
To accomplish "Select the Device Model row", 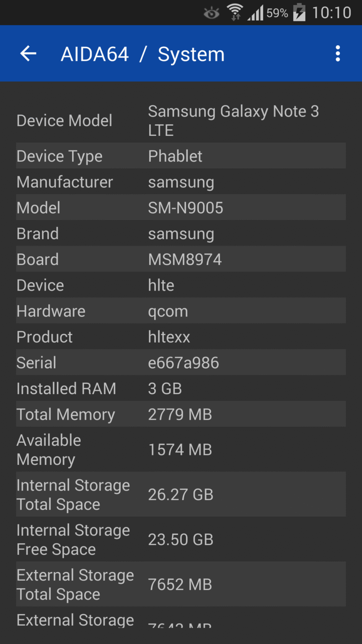I will tap(180, 120).
